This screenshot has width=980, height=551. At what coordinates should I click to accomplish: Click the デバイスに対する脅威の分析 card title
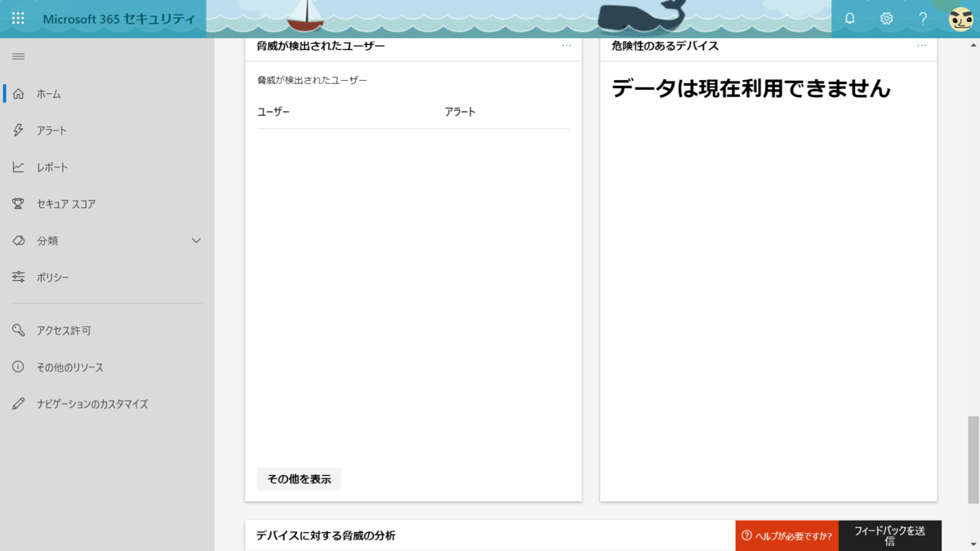(x=326, y=535)
